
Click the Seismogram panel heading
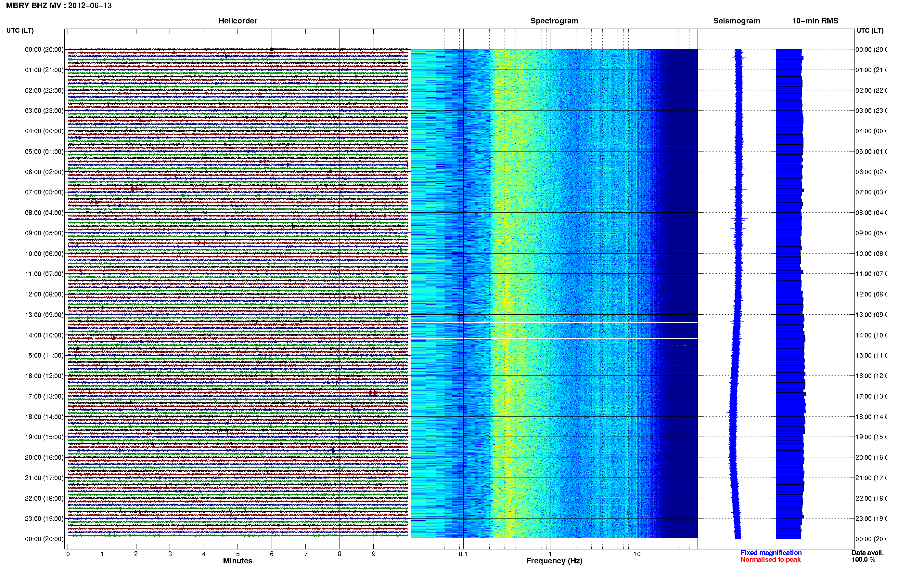[x=737, y=21]
